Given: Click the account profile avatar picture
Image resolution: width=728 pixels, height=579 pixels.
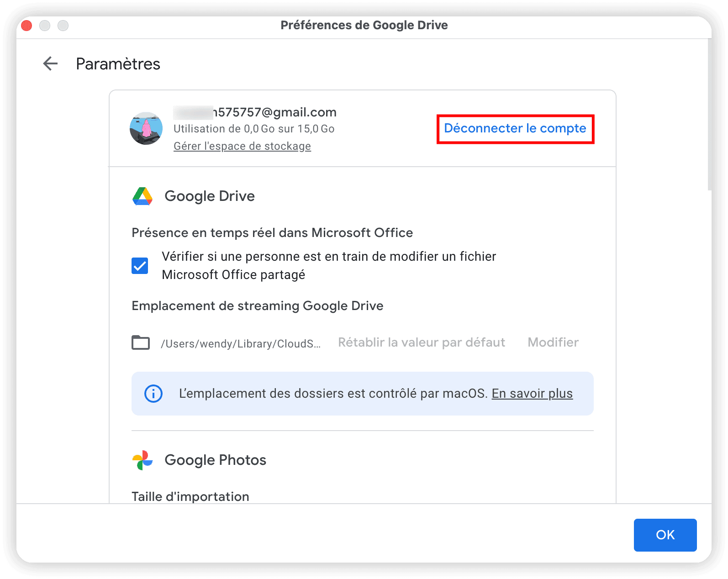Looking at the screenshot, I should [x=146, y=129].
